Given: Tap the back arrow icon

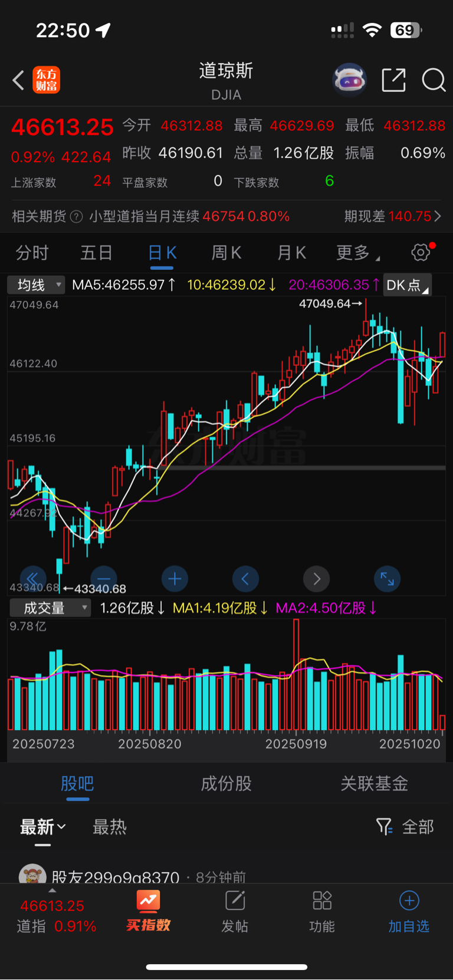Looking at the screenshot, I should click(x=18, y=80).
